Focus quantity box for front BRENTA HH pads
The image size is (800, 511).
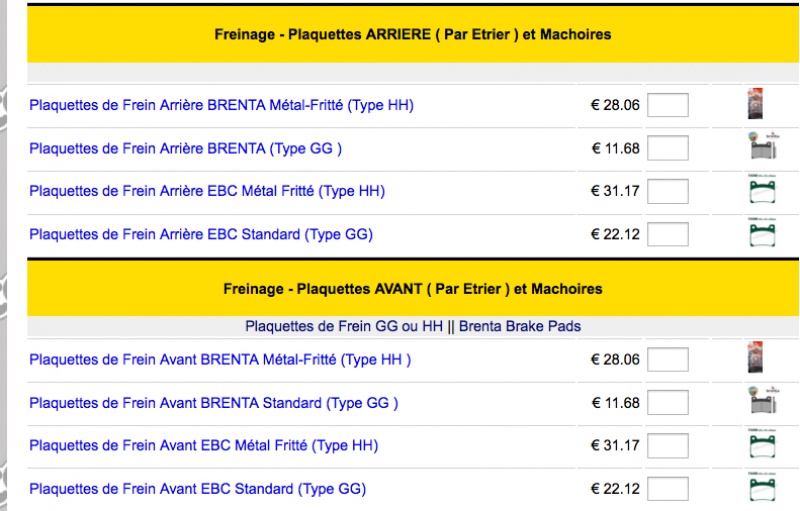668,360
